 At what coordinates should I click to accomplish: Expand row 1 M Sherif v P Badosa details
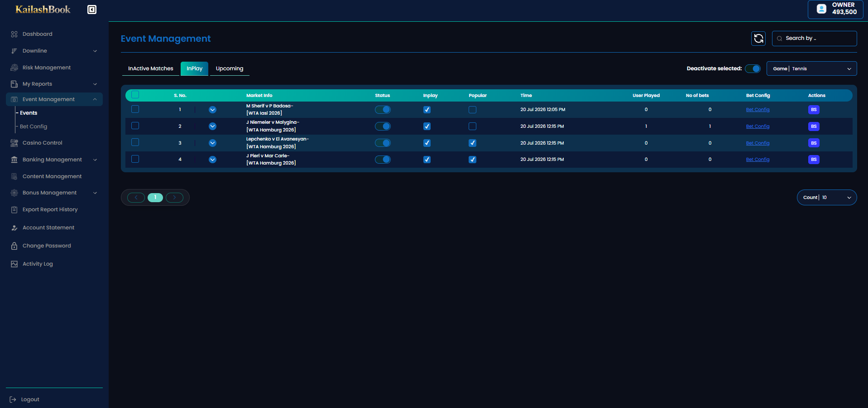tap(212, 110)
